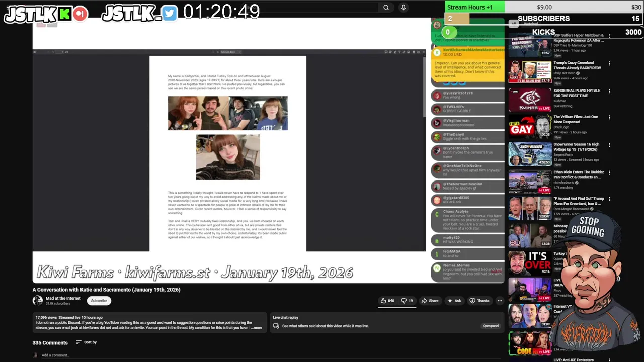Click the verified badge next to nicholasdeorio
Image resolution: width=644 pixels, height=362 pixels.
click(x=577, y=183)
